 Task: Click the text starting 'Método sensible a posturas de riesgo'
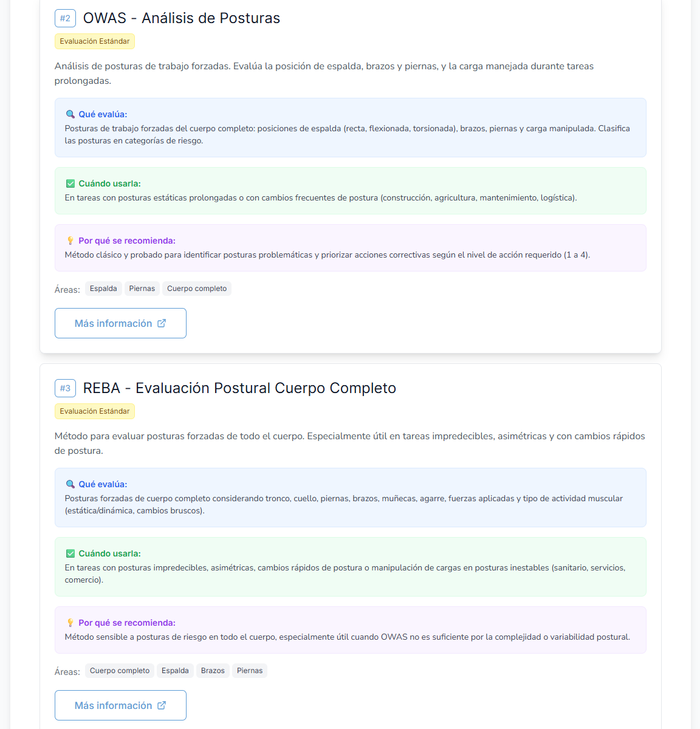click(x=348, y=637)
